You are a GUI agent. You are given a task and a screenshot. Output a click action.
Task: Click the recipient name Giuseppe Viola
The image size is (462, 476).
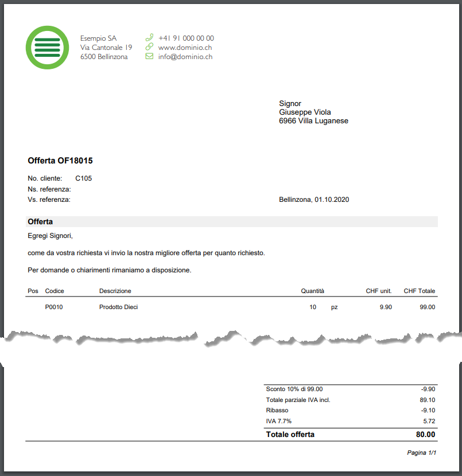click(x=305, y=112)
